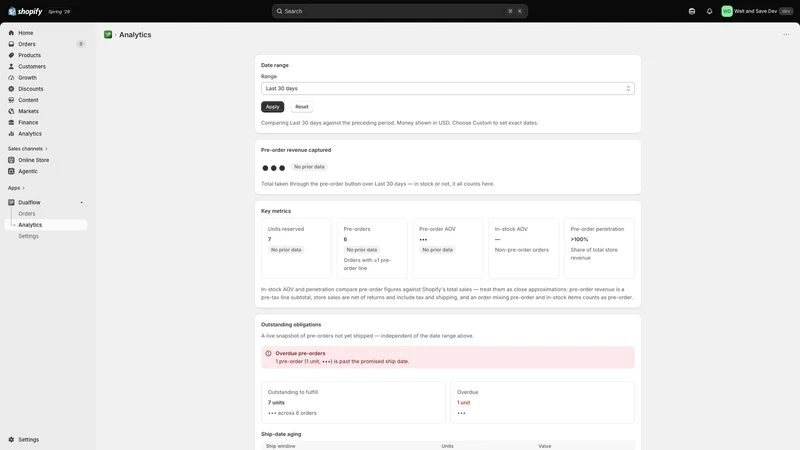Screen dimensions: 800x450
Task: Expand Sales channels section
Action: (x=28, y=148)
